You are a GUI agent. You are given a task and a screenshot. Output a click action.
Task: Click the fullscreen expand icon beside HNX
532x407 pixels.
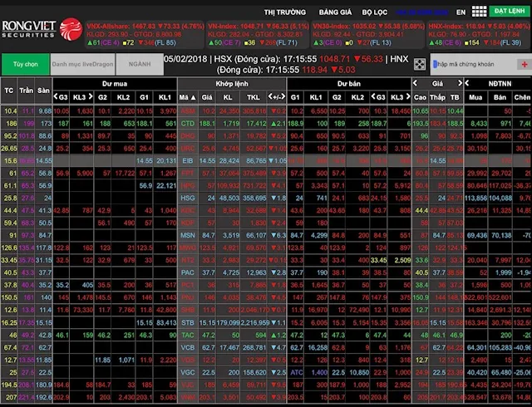tap(421, 63)
